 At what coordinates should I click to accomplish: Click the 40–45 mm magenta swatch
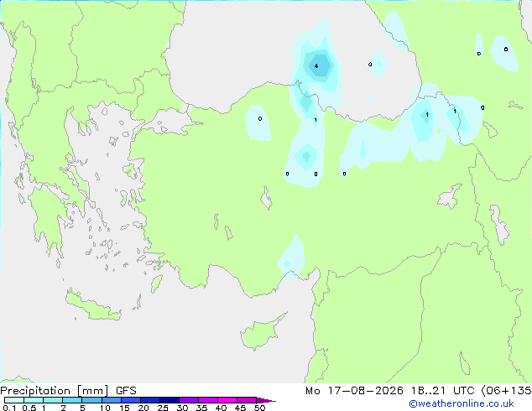(227, 400)
